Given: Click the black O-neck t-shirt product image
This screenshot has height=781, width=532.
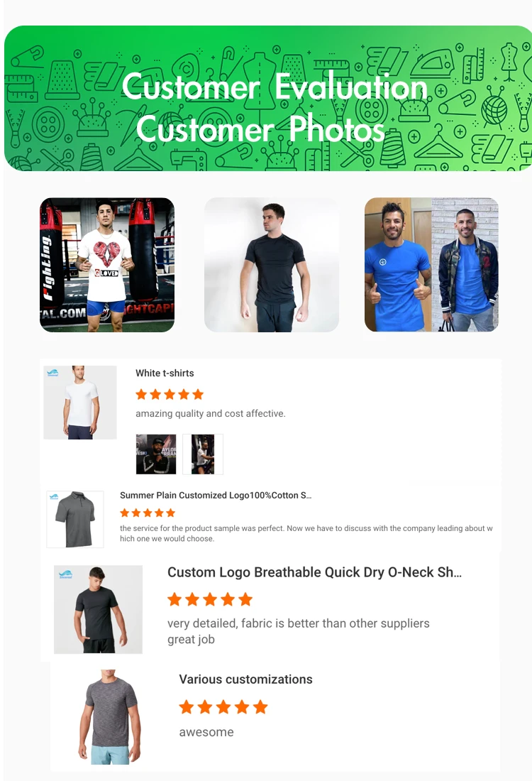Looking at the screenshot, I should pos(98,609).
